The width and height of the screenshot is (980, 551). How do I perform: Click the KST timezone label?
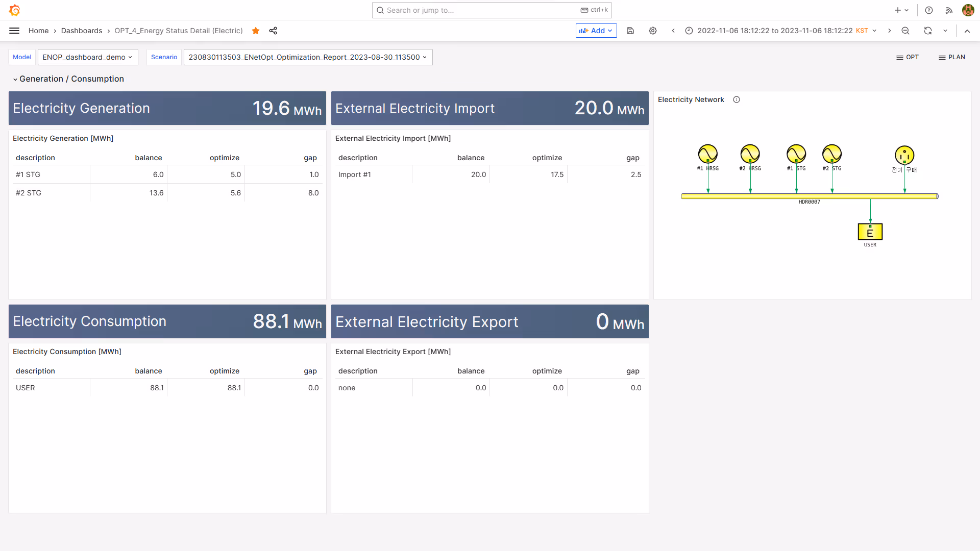coord(862,31)
